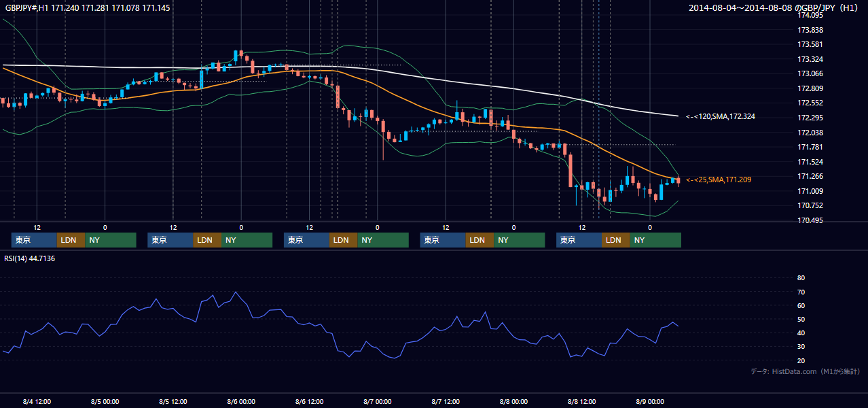Click the leftmost NY session block
The width and height of the screenshot is (868, 408).
[x=111, y=240]
